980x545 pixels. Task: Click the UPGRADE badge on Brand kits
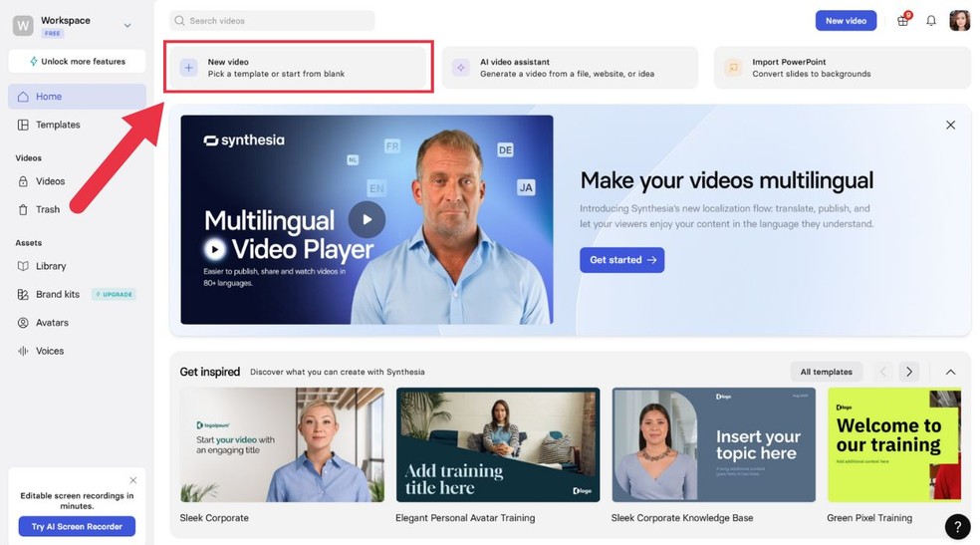point(114,294)
